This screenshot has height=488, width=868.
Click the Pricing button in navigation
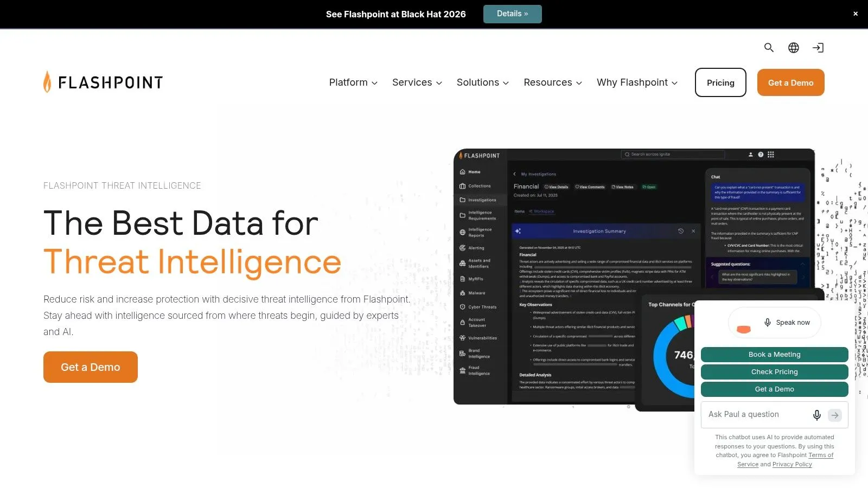[x=720, y=82]
